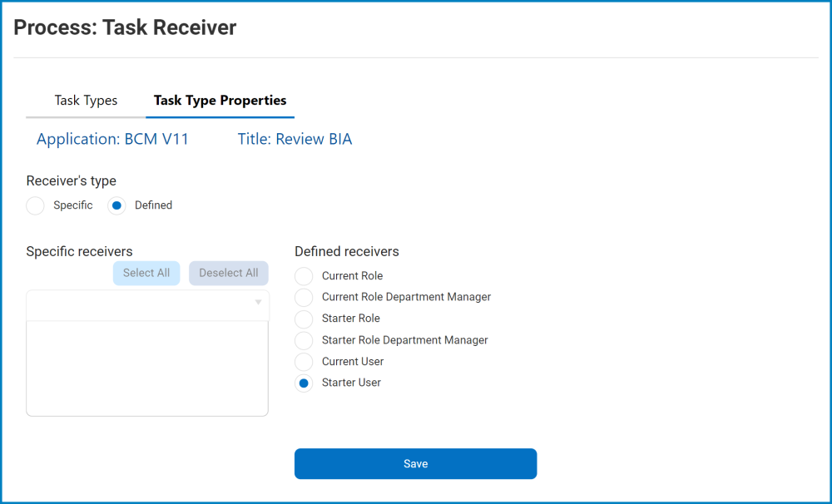This screenshot has width=832, height=504.
Task: Choose the Defined receiver's type radio
Action: (117, 205)
